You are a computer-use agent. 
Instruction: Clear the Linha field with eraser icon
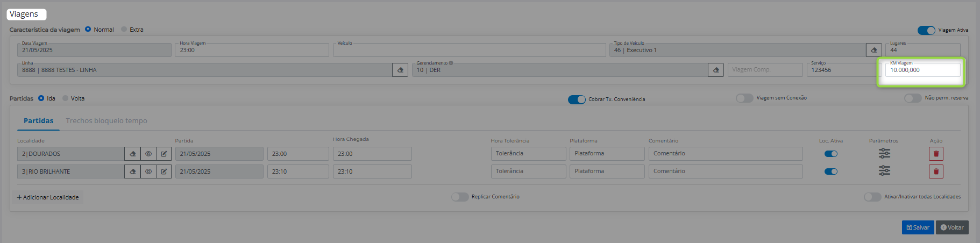point(400,70)
